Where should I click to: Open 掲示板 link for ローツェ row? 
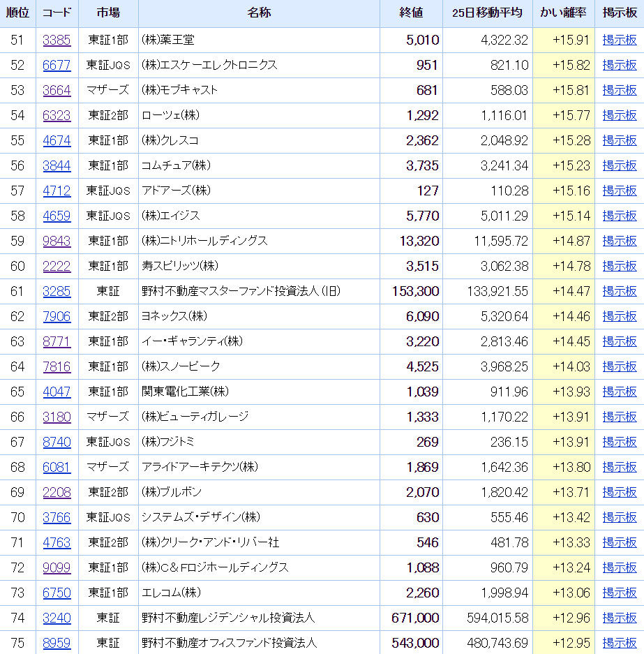620,116
